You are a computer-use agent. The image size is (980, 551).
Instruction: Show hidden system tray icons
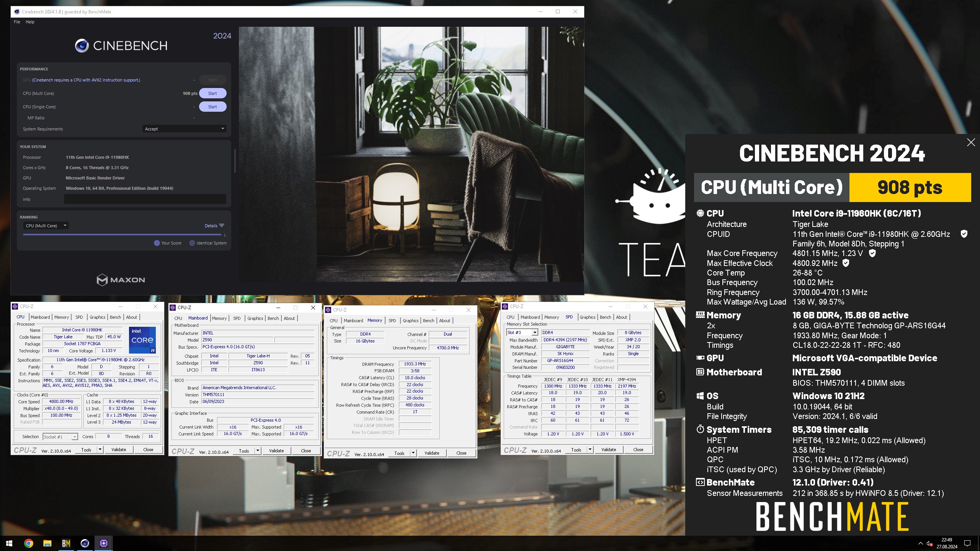[920, 543]
